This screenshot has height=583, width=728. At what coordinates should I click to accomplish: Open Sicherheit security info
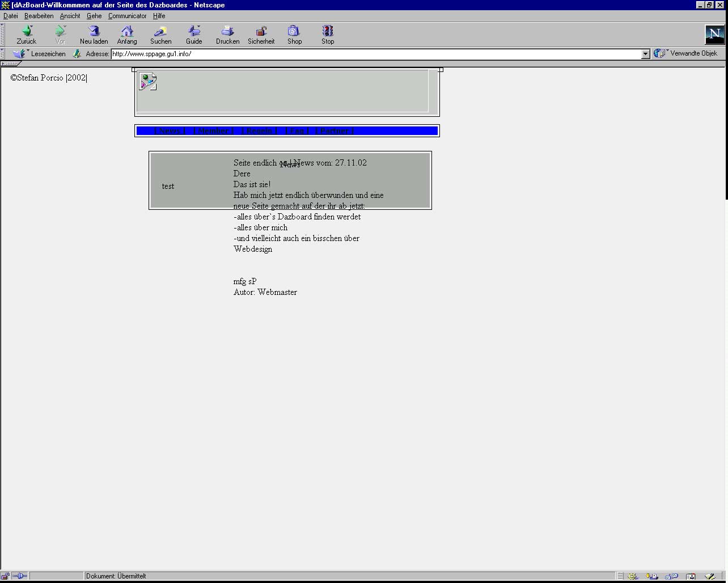pos(261,35)
